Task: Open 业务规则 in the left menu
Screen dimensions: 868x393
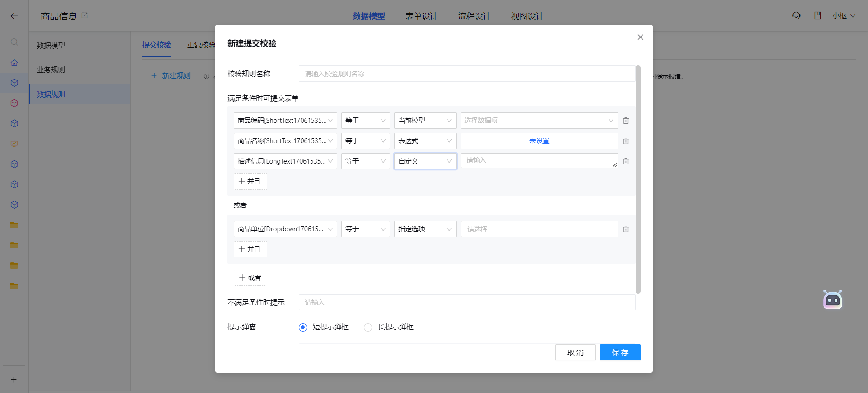Action: [80, 70]
